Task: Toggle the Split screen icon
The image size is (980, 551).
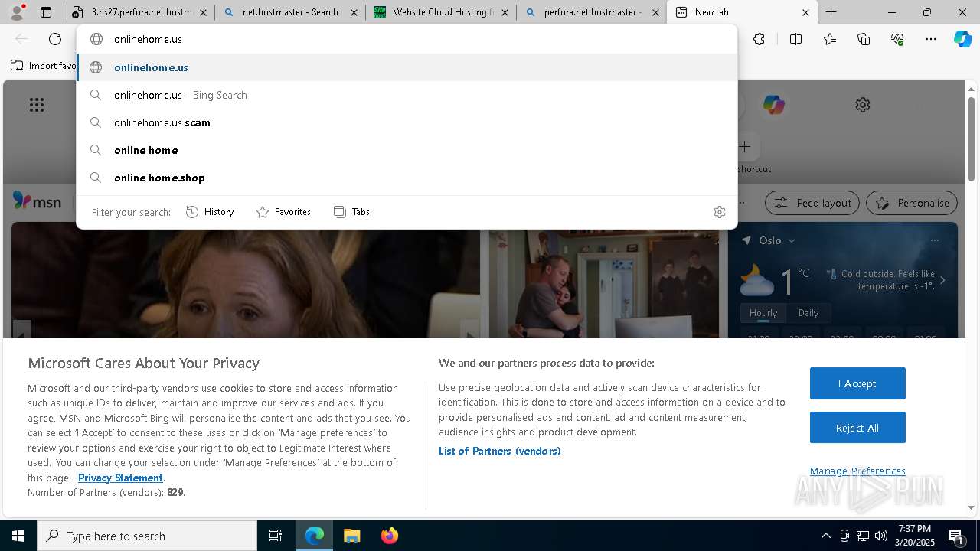Action: (795, 39)
